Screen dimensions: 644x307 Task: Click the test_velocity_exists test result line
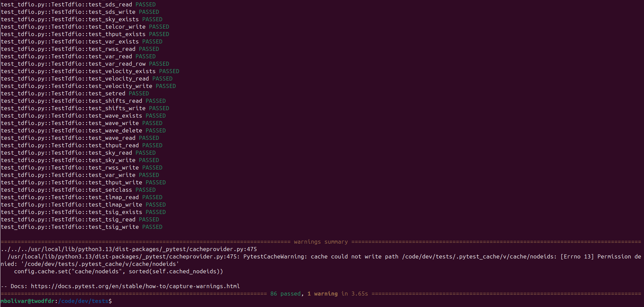[x=90, y=71]
